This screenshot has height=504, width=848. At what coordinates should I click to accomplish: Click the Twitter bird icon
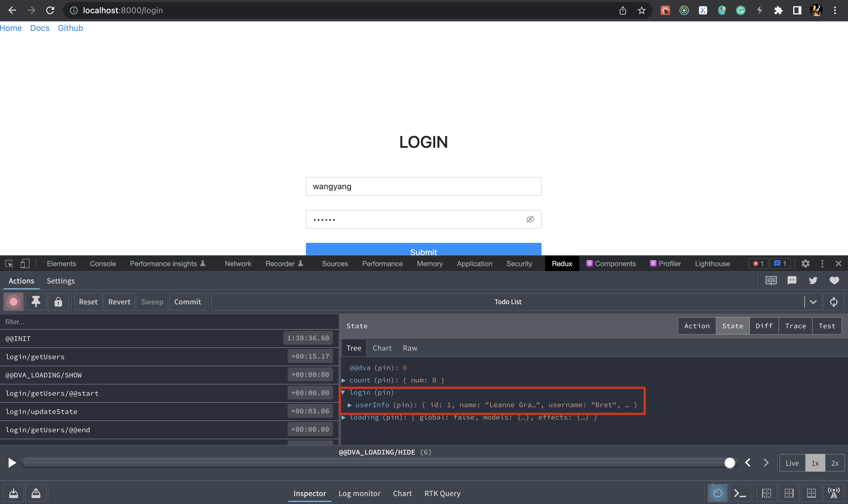pyautogui.click(x=813, y=281)
